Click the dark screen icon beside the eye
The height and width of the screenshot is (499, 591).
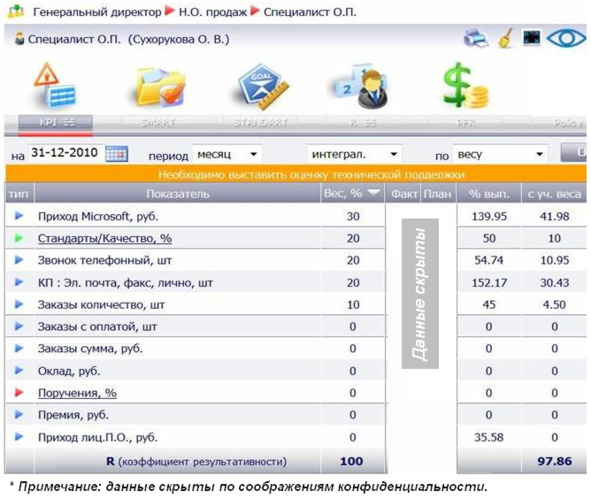pos(531,37)
